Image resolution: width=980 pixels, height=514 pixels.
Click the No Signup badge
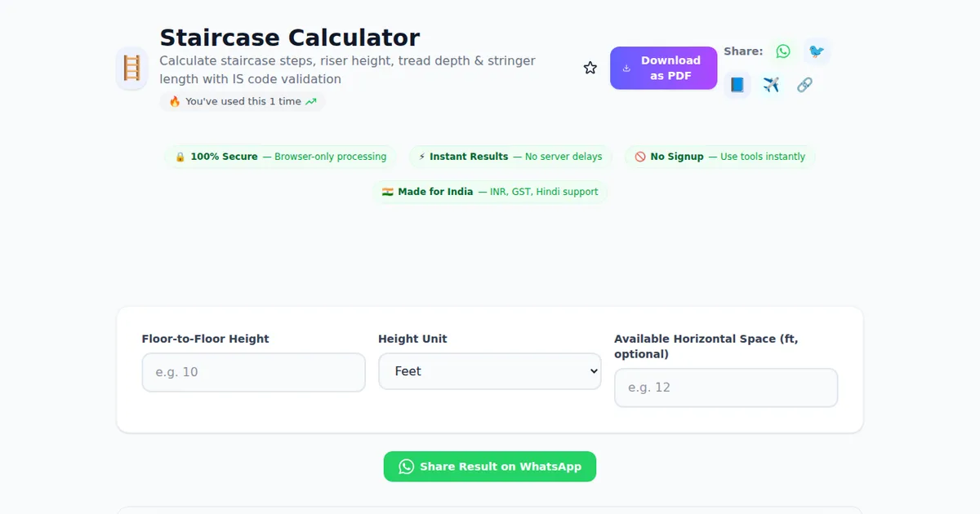pyautogui.click(x=719, y=157)
